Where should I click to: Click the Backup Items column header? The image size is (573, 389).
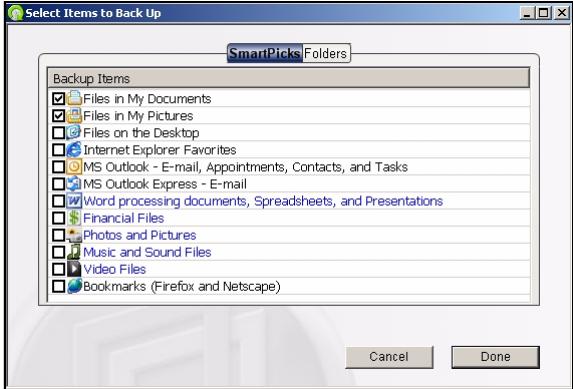[289, 78]
